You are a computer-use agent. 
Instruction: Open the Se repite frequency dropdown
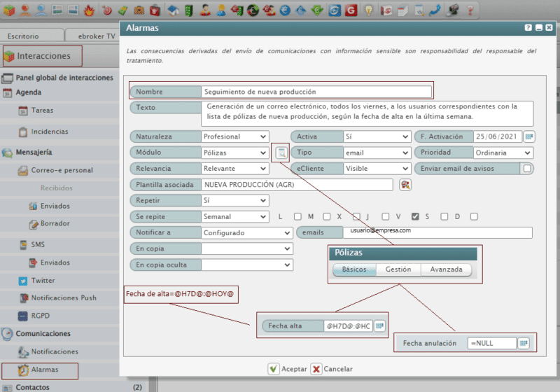click(x=234, y=217)
